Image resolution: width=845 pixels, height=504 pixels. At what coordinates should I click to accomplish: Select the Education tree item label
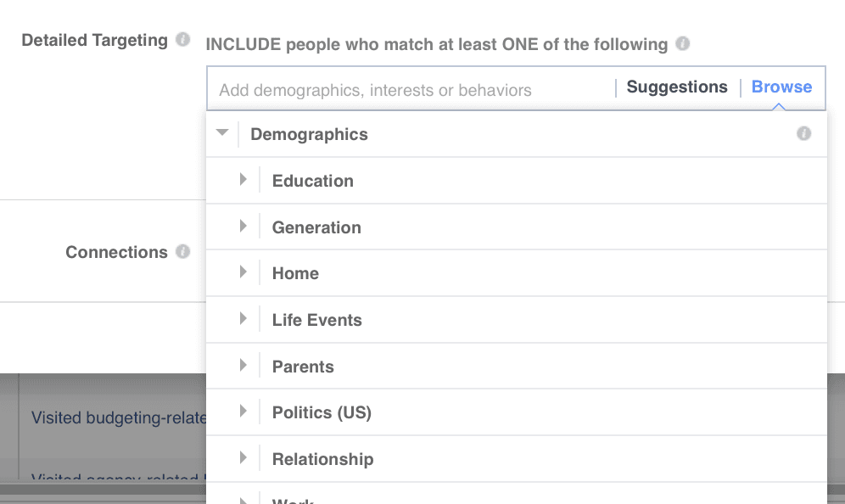(x=312, y=181)
